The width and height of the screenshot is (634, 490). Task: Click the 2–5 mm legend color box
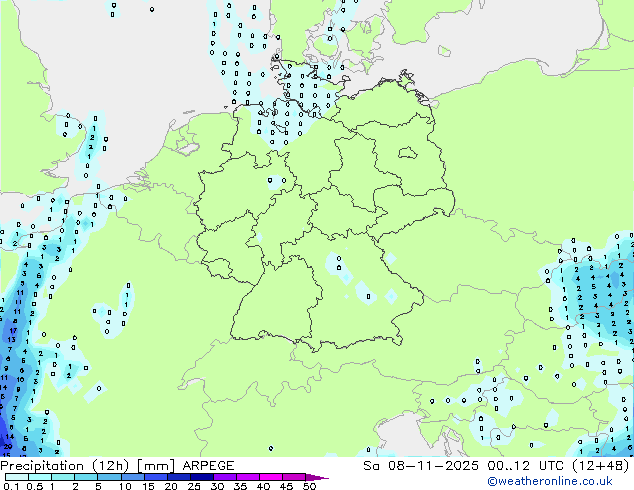point(86,477)
